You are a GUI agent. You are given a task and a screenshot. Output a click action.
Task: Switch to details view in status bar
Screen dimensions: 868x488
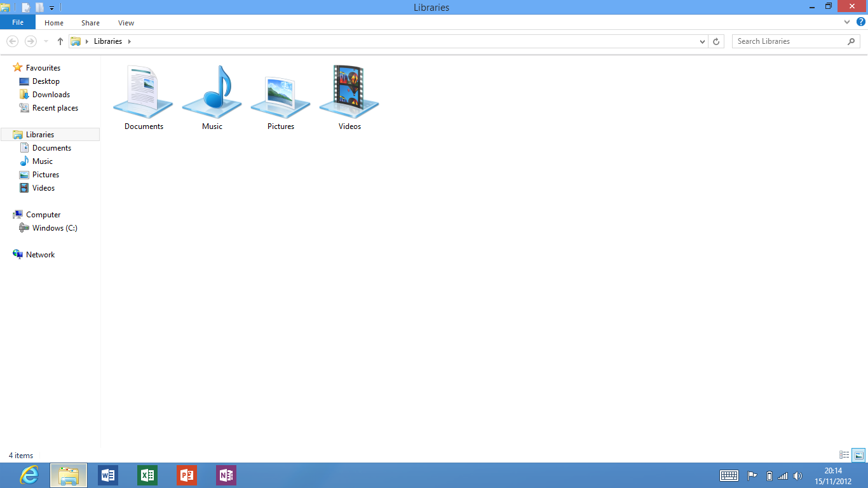click(844, 455)
